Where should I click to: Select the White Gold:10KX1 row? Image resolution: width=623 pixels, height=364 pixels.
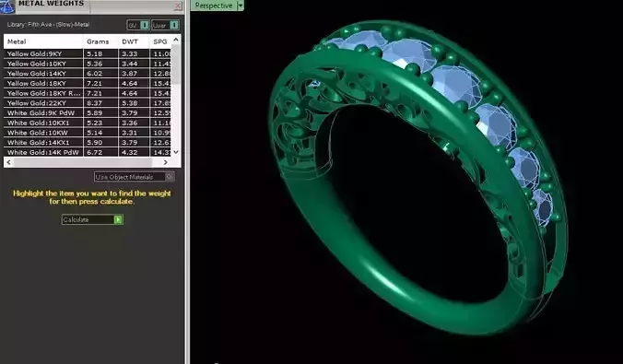[88, 123]
